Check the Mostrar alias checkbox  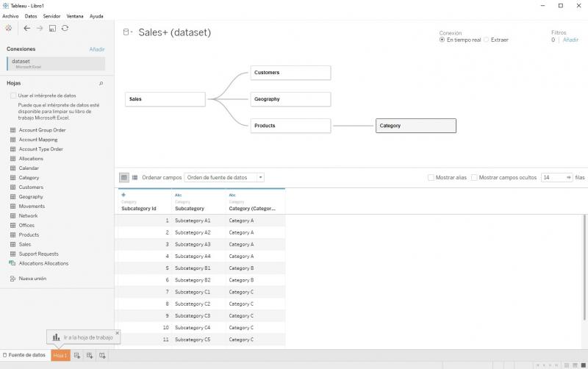click(431, 177)
